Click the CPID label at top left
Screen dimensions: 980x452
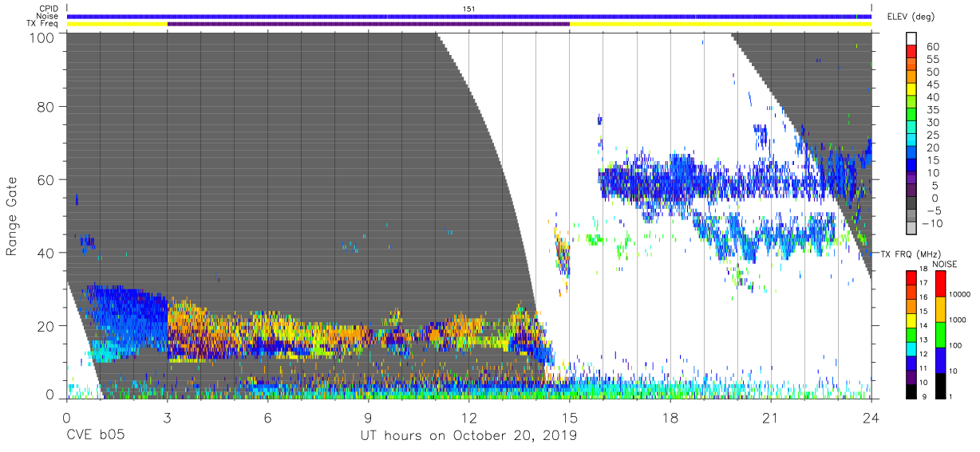tap(47, 9)
